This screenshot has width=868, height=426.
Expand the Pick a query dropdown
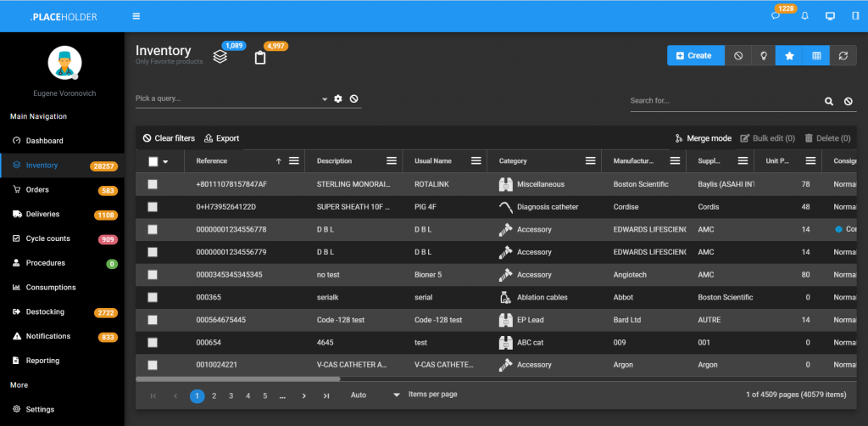pyautogui.click(x=325, y=99)
